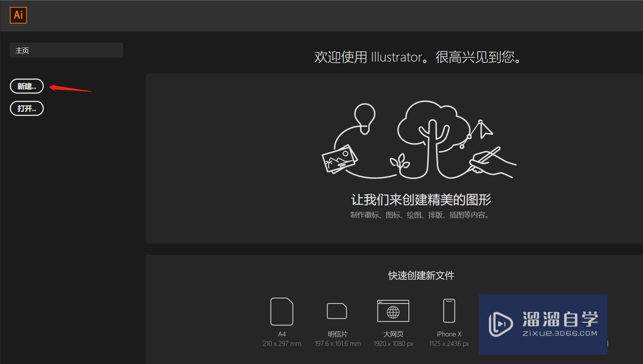
Task: Click the 明信片 preset label text
Action: (x=337, y=334)
